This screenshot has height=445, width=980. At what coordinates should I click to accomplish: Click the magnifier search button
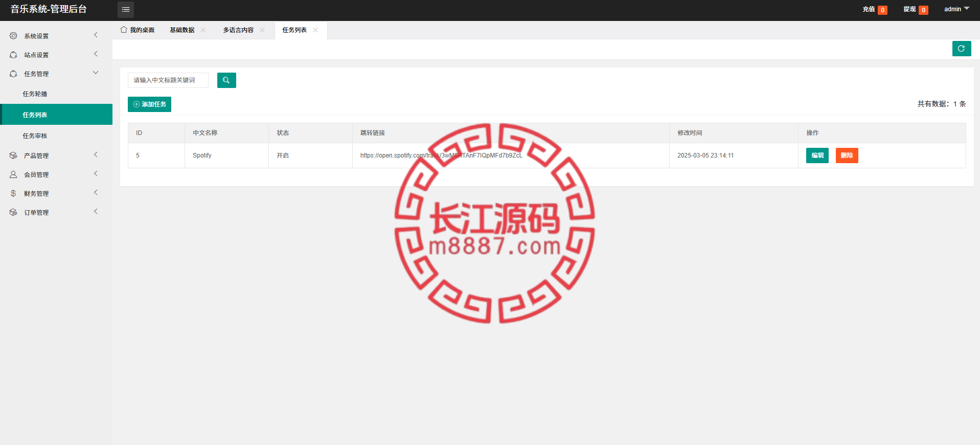coord(226,80)
